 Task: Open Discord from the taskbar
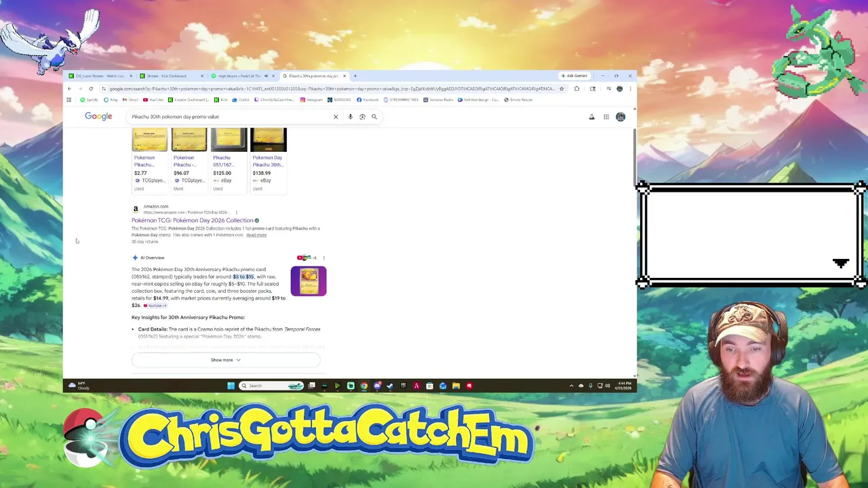[377, 386]
